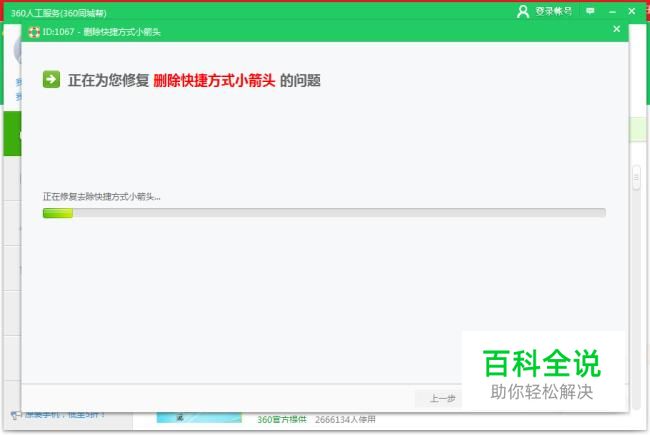The width and height of the screenshot is (650, 435).
Task: Minimize the 360人工服务 main window
Action: pyautogui.click(x=612, y=12)
